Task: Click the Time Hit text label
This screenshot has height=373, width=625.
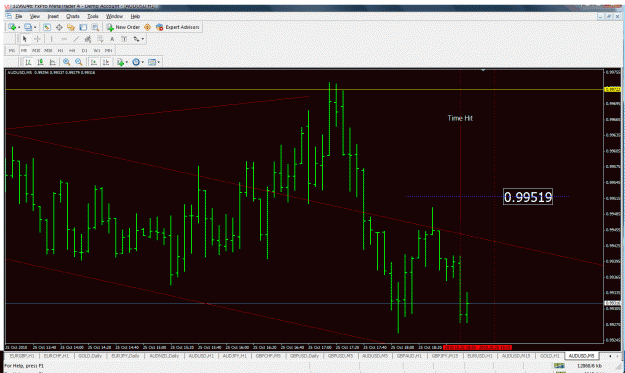Action: click(460, 118)
